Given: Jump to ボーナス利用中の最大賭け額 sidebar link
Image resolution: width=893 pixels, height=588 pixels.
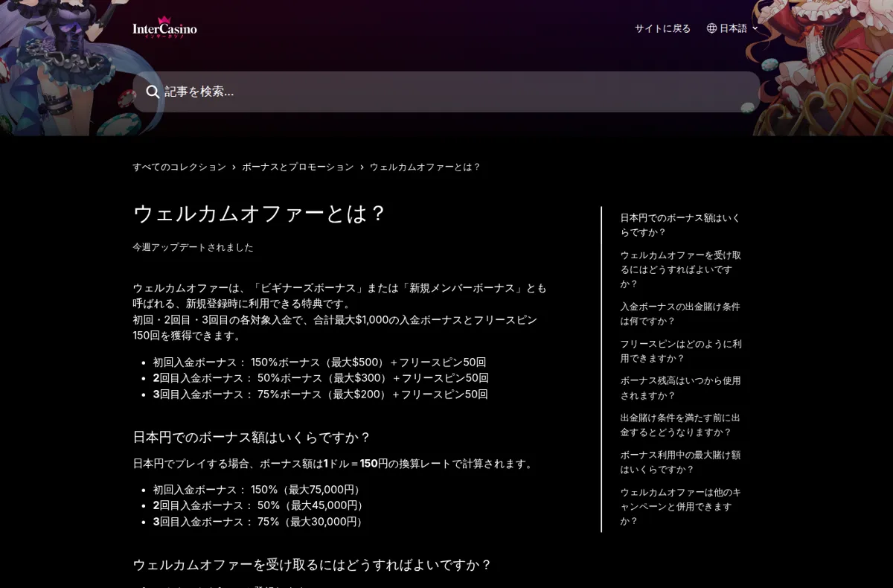Looking at the screenshot, I should coord(680,462).
